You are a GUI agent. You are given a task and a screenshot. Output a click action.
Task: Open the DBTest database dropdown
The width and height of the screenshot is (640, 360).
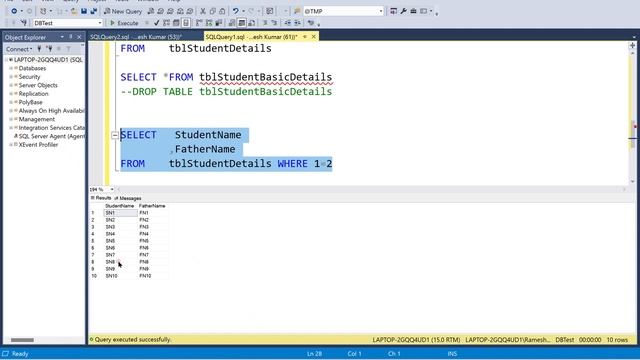pyautogui.click(x=100, y=23)
